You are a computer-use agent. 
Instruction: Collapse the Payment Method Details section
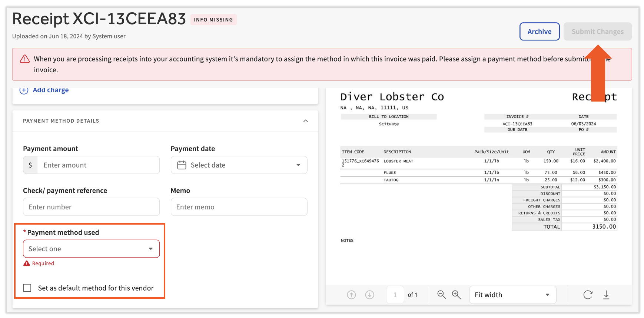(305, 121)
